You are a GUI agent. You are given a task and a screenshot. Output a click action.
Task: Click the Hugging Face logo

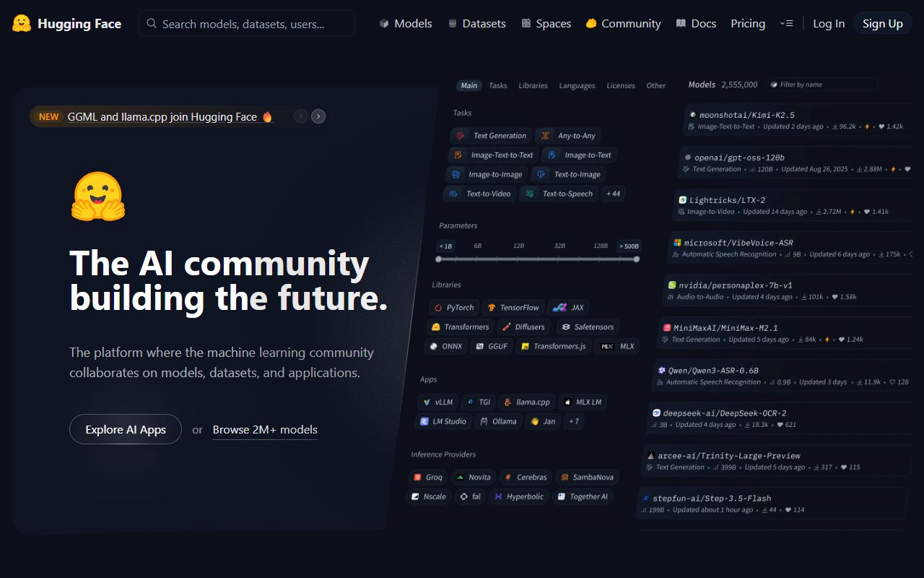[x=66, y=23]
